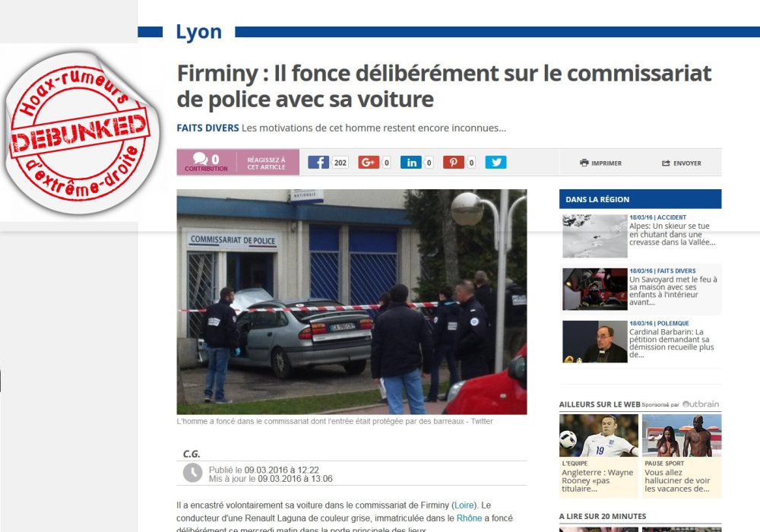The height and width of the screenshot is (532, 760).
Task: Follow the Loire link in article text
Action: (464, 505)
